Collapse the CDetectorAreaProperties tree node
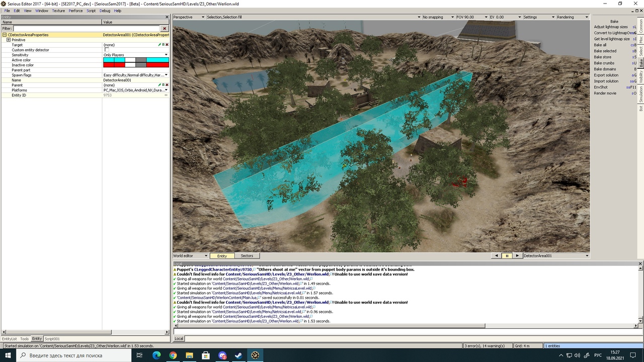644x362 pixels. click(x=5, y=35)
